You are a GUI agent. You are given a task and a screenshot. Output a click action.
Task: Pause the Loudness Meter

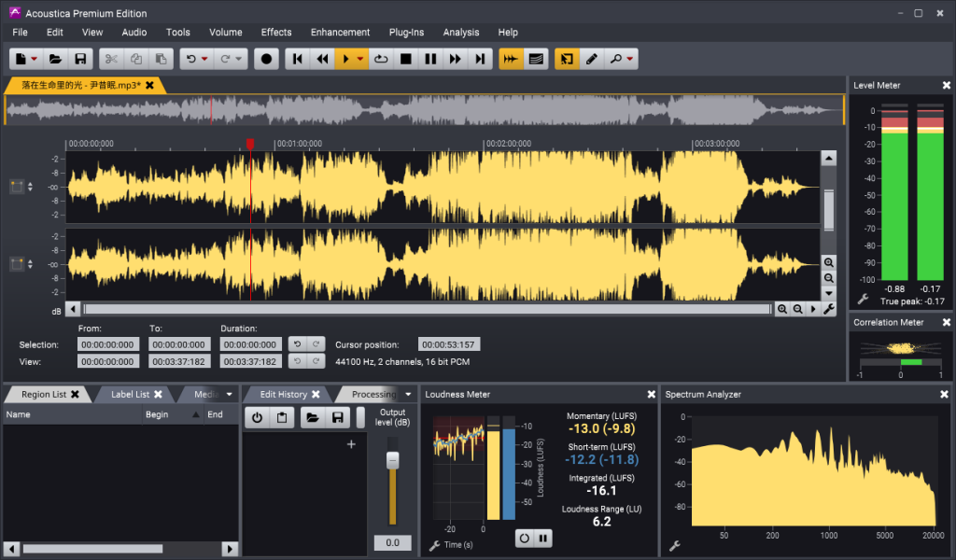(542, 539)
